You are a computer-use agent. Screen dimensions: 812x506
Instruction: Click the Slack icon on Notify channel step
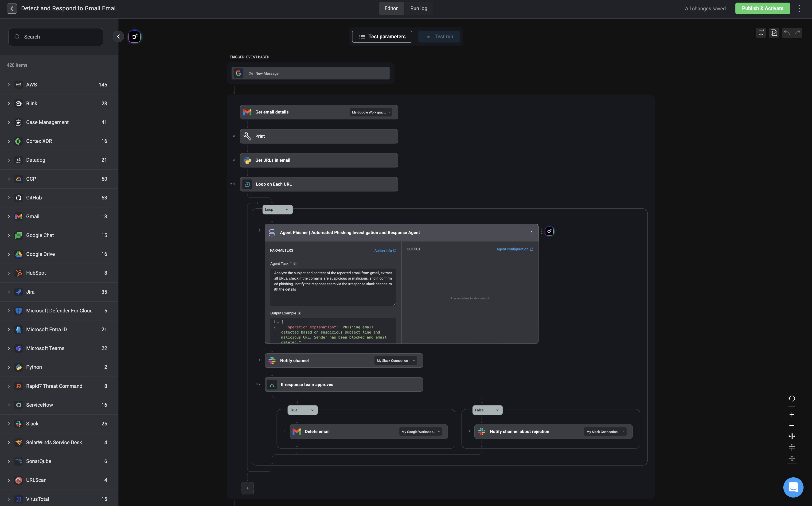click(272, 361)
